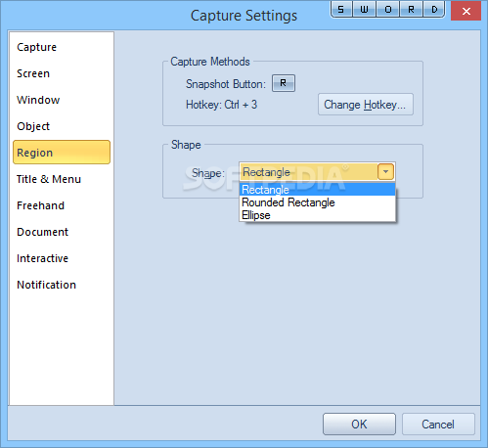Choose Ellipse from the shape list
This screenshot has height=448, width=488.
coord(317,215)
